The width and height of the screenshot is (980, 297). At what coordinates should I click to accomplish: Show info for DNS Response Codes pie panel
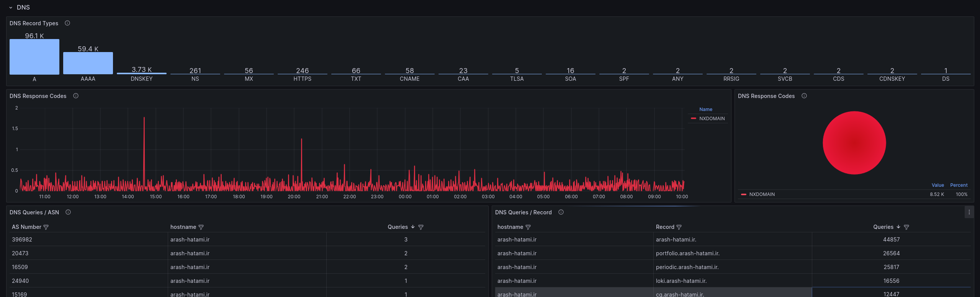[804, 96]
